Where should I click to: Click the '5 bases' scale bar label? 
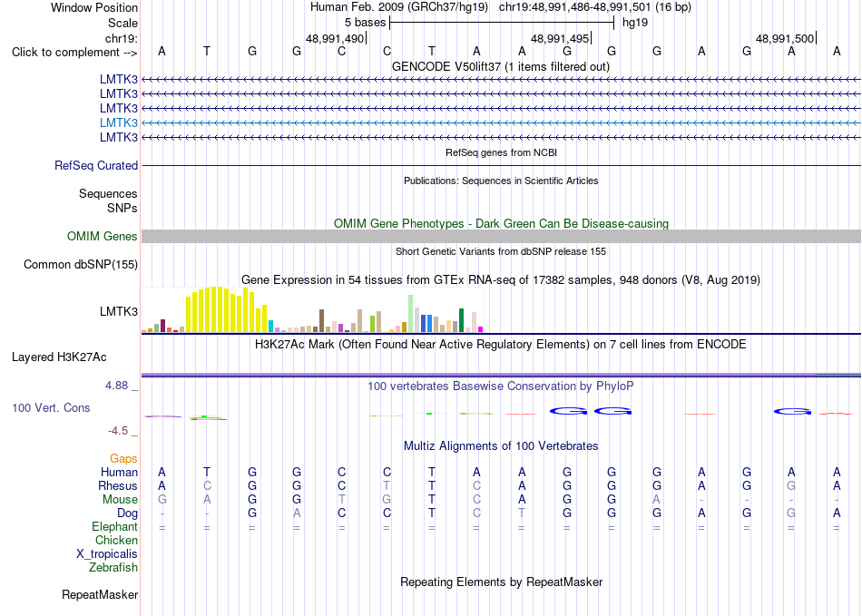point(366,23)
